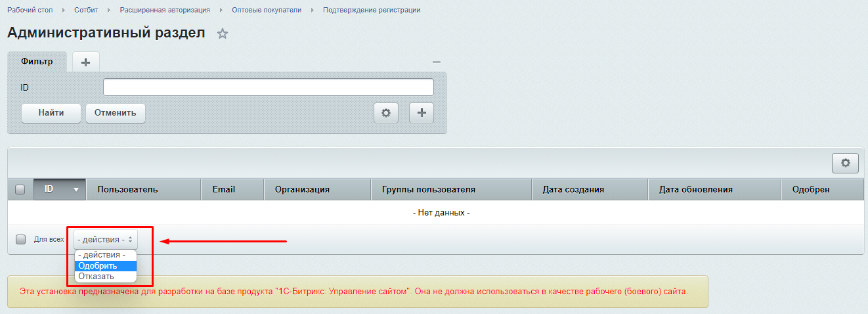Add filter field with plus button

click(422, 113)
